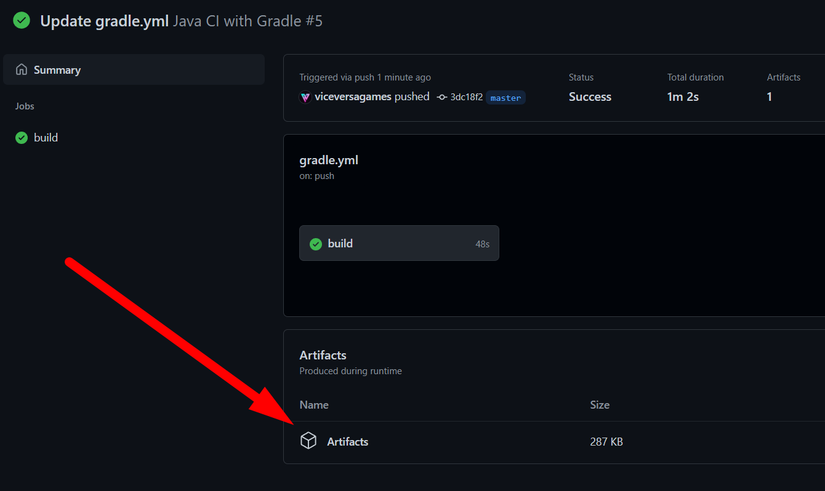Click the green success icon by the run title

[22, 21]
